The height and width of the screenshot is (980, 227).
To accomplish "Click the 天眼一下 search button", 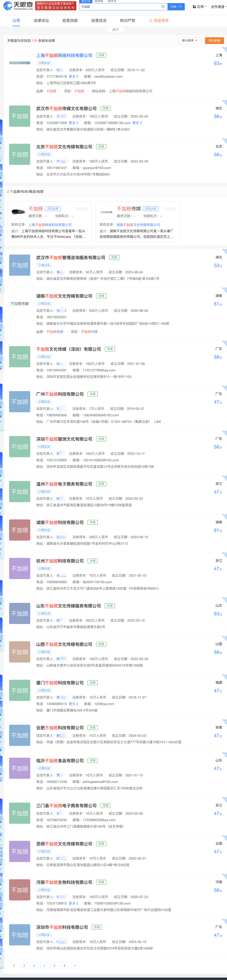I will point(176,6).
